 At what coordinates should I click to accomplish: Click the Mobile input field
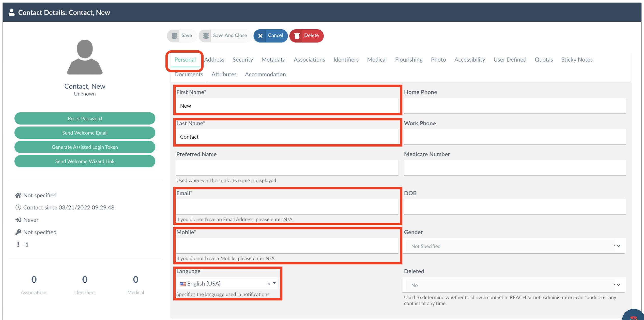[287, 246]
